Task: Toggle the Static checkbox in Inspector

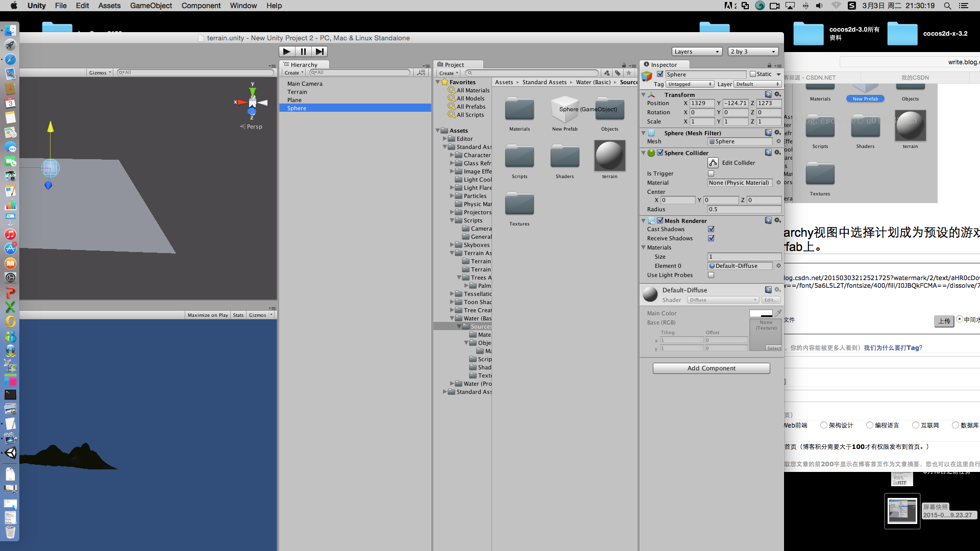Action: [x=753, y=74]
